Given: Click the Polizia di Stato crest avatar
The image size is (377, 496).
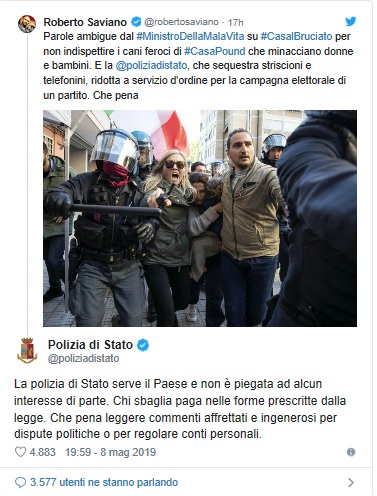Looking at the screenshot, I should coord(27,350).
